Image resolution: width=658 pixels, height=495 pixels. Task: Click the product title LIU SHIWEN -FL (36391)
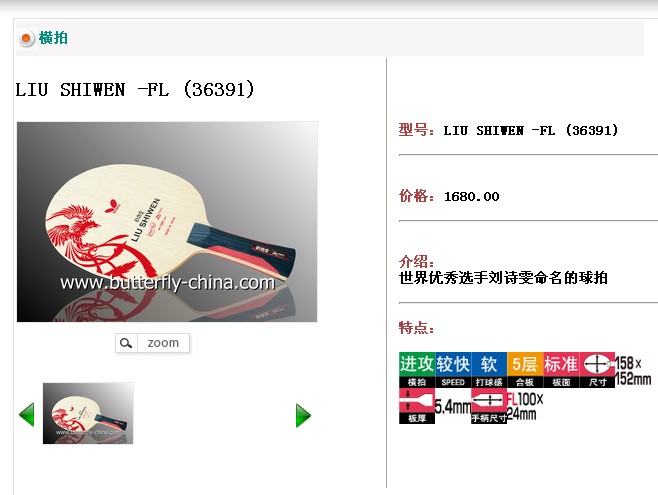click(x=135, y=89)
